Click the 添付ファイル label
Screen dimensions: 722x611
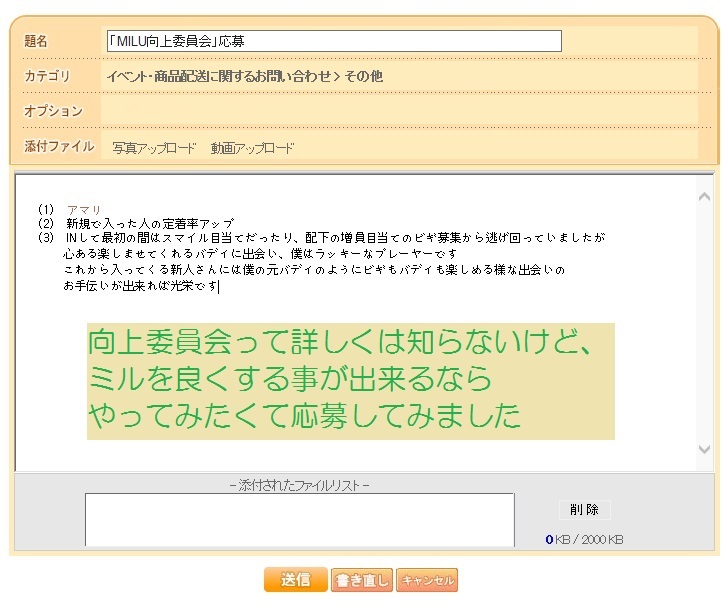[x=59, y=146]
